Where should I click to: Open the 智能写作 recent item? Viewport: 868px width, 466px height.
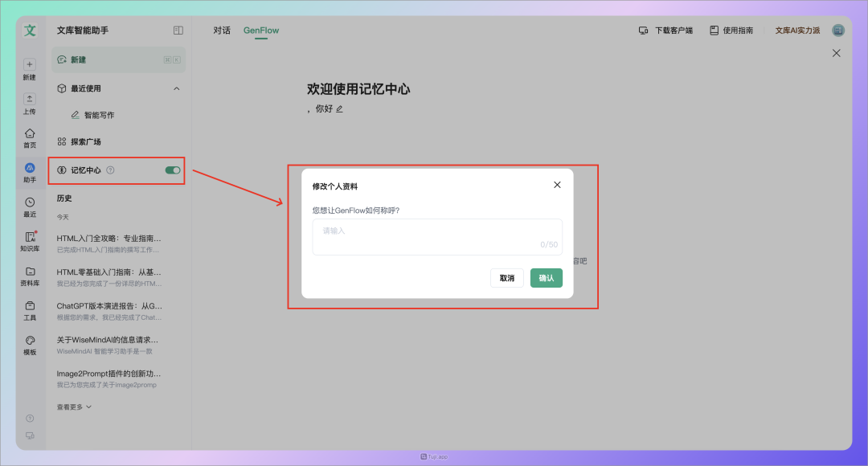click(x=100, y=113)
